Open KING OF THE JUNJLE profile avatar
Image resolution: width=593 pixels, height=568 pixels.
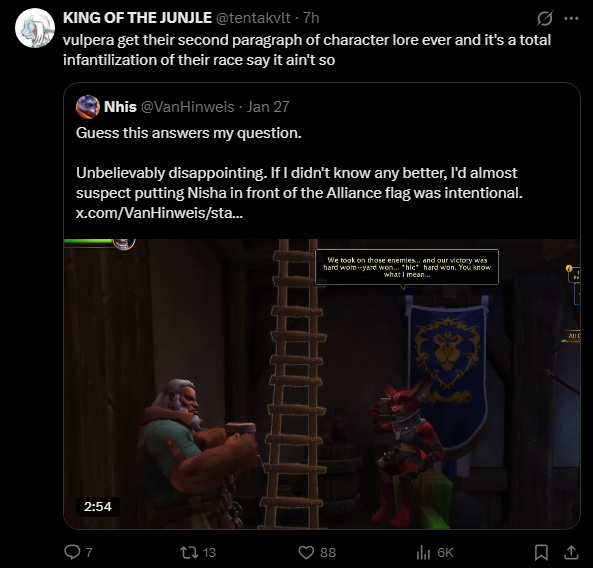point(35,28)
